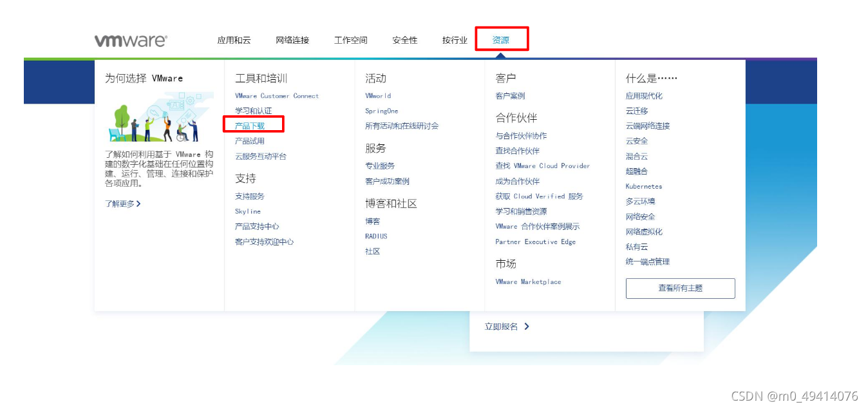
Task: Open the 按行业 menu
Action: (x=455, y=40)
